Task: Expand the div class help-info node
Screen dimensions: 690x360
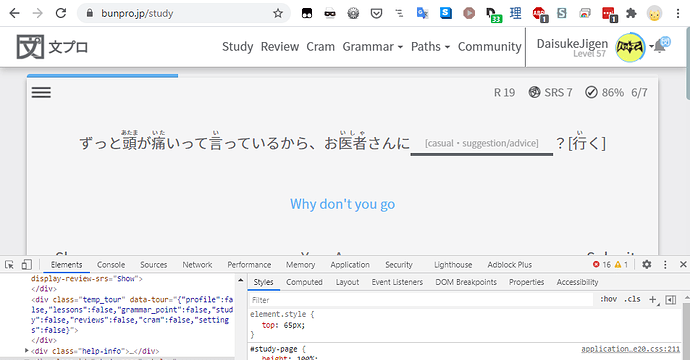Action: pyautogui.click(x=26, y=351)
